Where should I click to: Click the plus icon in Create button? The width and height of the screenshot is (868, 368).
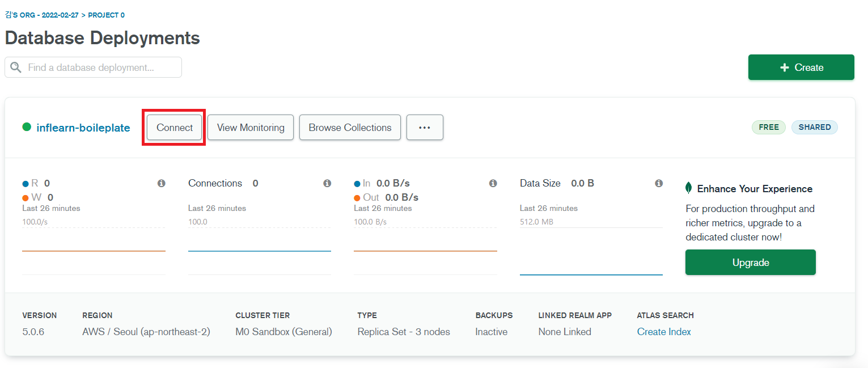coord(785,67)
